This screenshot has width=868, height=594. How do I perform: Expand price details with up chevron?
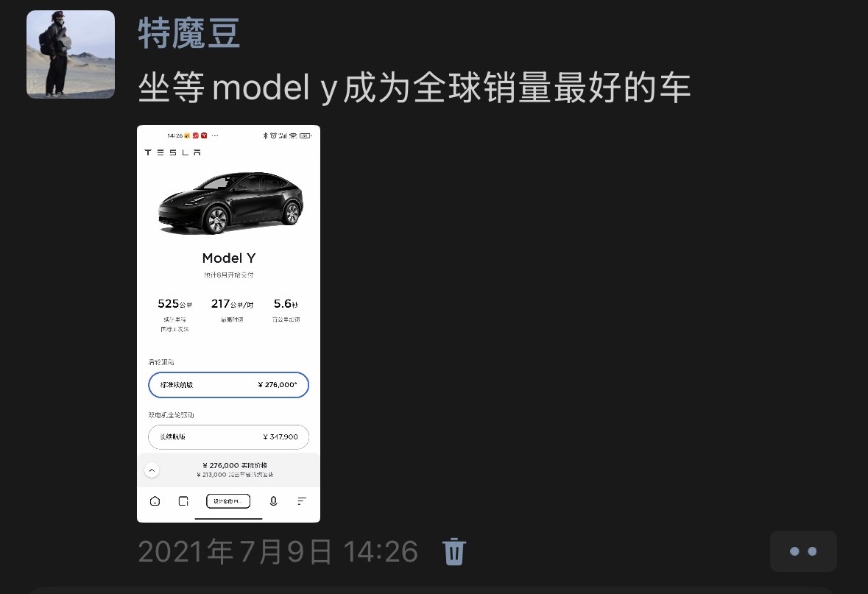152,470
